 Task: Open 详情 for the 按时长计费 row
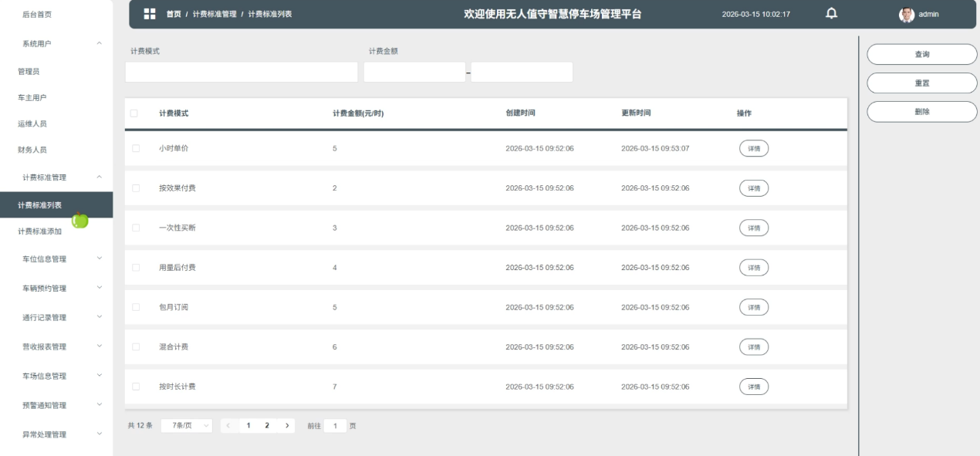pos(754,387)
